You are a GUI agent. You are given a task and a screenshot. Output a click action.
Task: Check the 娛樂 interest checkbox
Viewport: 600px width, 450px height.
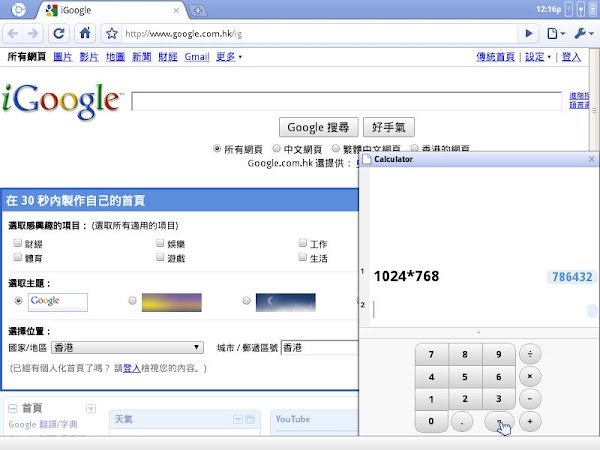160,243
